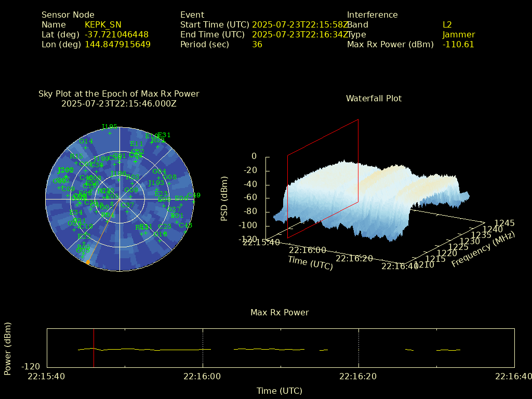
Task: Click the Waterfall Plot title
Action: 374,98
